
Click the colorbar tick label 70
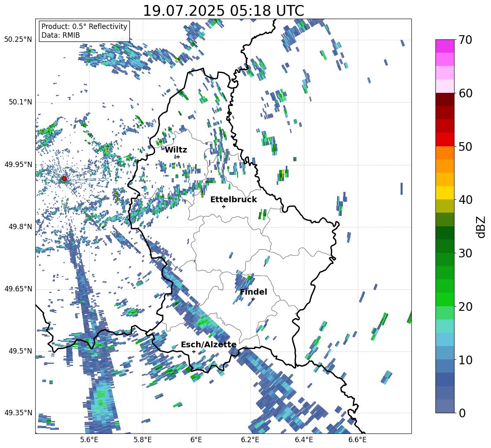465,40
